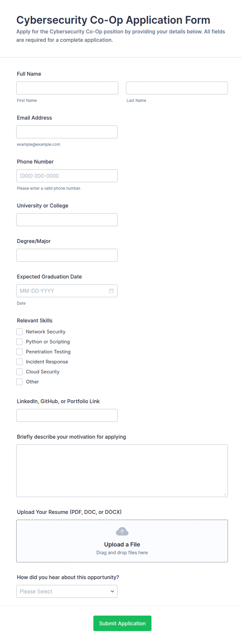
Task: Check the Cloud Security box
Action: click(x=20, y=372)
